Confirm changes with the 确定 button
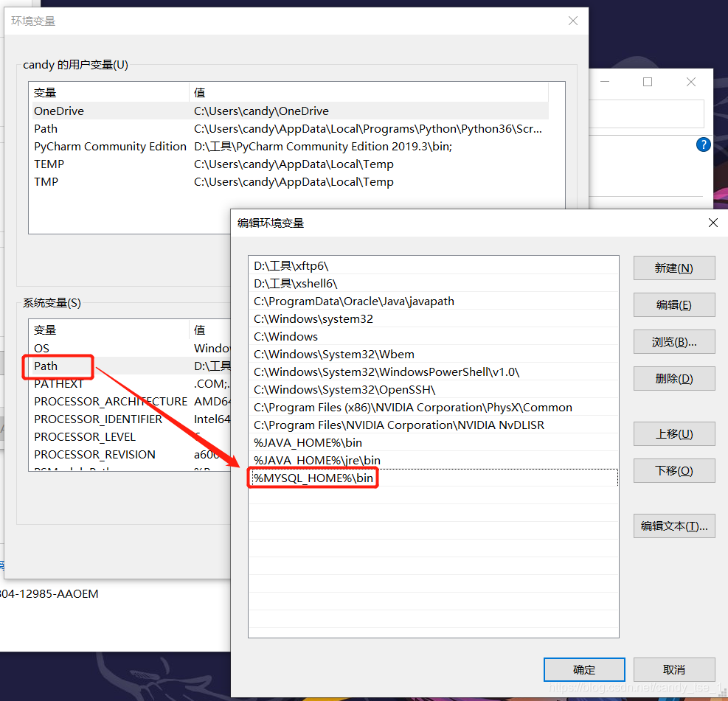This screenshot has height=701, width=728. (x=583, y=669)
